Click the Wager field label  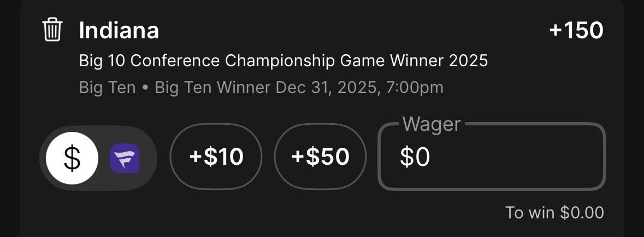click(x=432, y=124)
